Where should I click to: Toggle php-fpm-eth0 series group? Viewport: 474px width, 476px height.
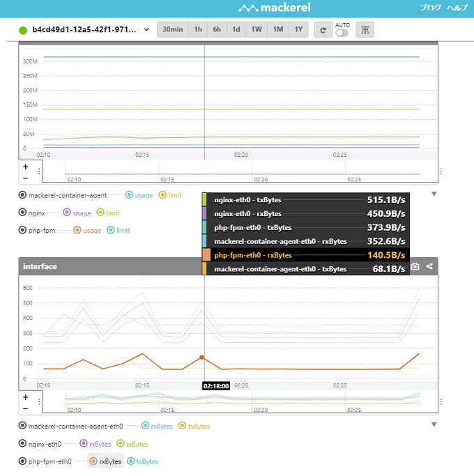click(45, 461)
